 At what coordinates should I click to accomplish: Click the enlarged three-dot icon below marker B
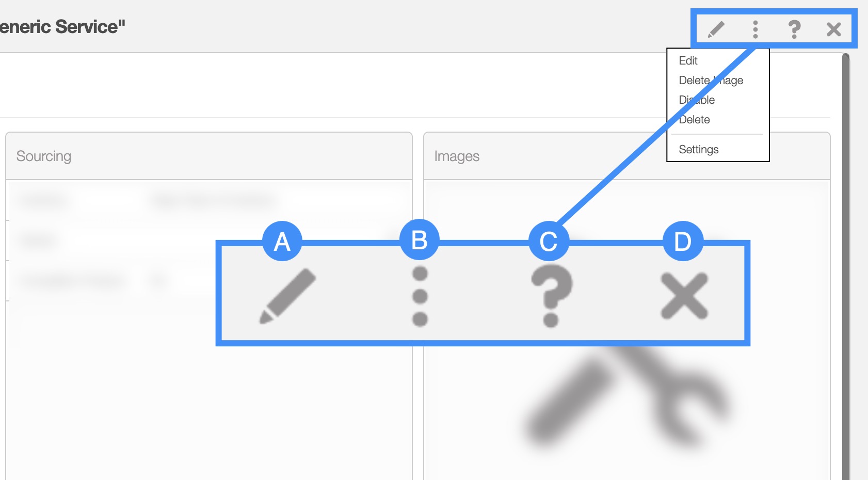420,296
